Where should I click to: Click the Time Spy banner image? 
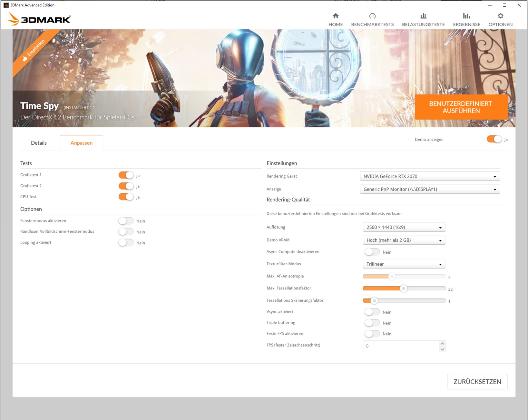264,78
